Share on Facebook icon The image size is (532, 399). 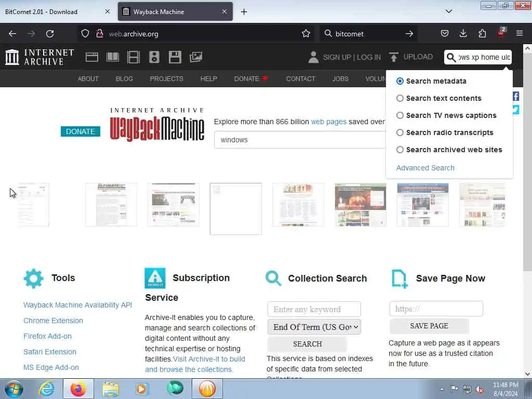[x=516, y=96]
